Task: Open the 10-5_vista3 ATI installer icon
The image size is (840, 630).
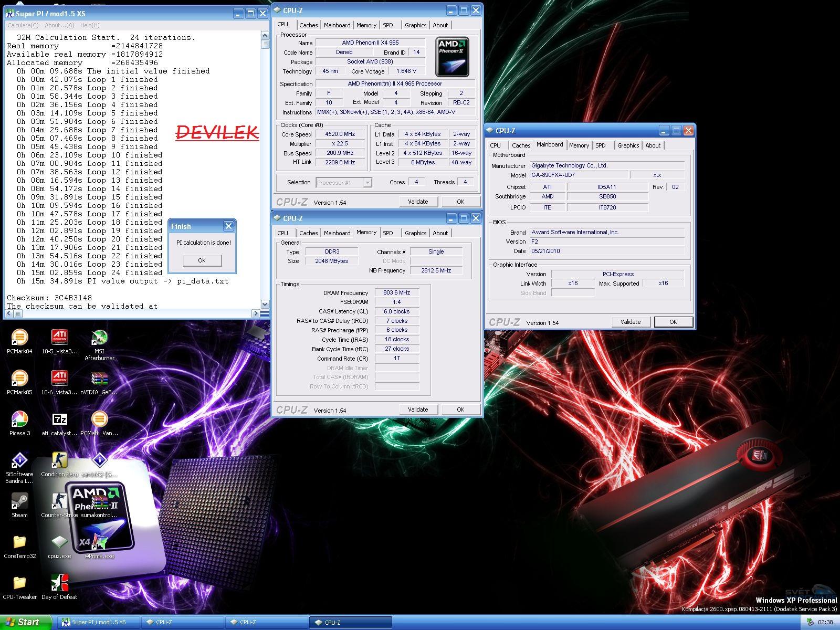Action: [59, 342]
